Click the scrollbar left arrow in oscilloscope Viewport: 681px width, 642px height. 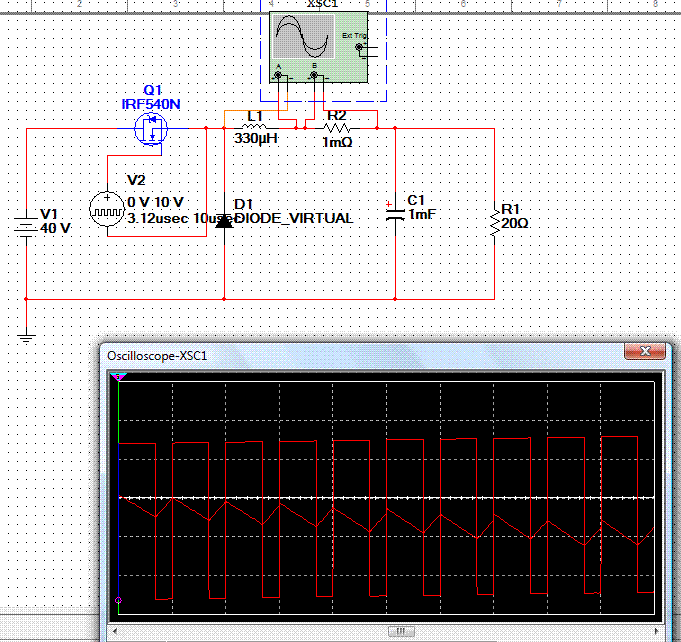coord(115,631)
